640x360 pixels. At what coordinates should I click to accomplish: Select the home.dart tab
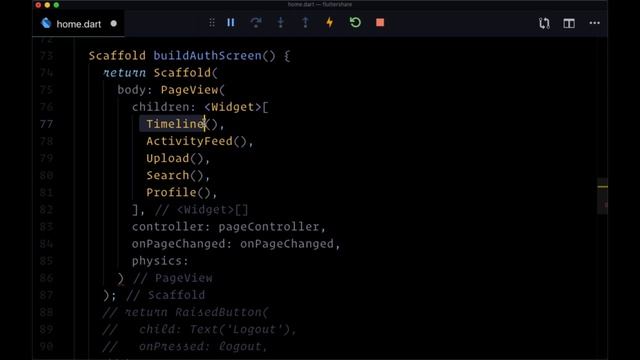pos(78,24)
